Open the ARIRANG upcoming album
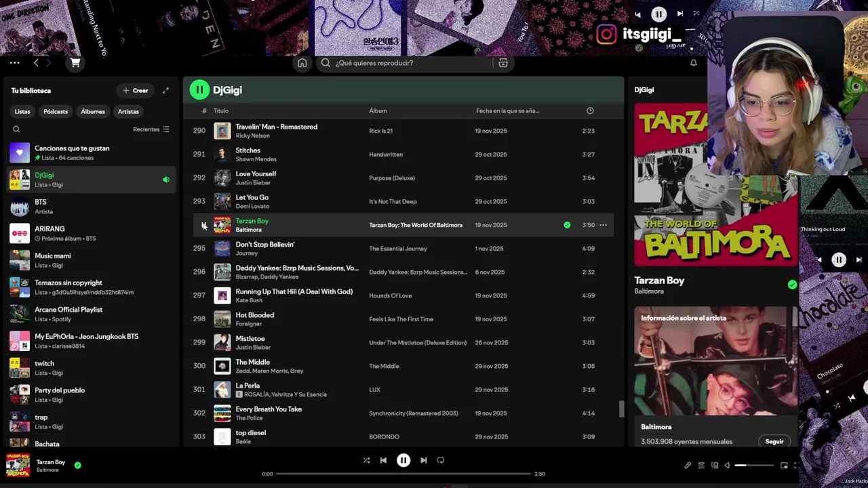 (x=92, y=233)
